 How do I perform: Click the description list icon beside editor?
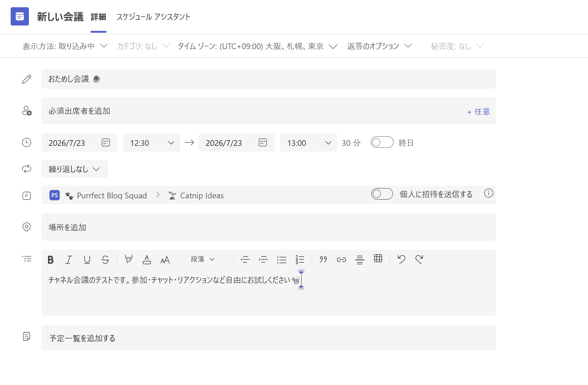27,259
